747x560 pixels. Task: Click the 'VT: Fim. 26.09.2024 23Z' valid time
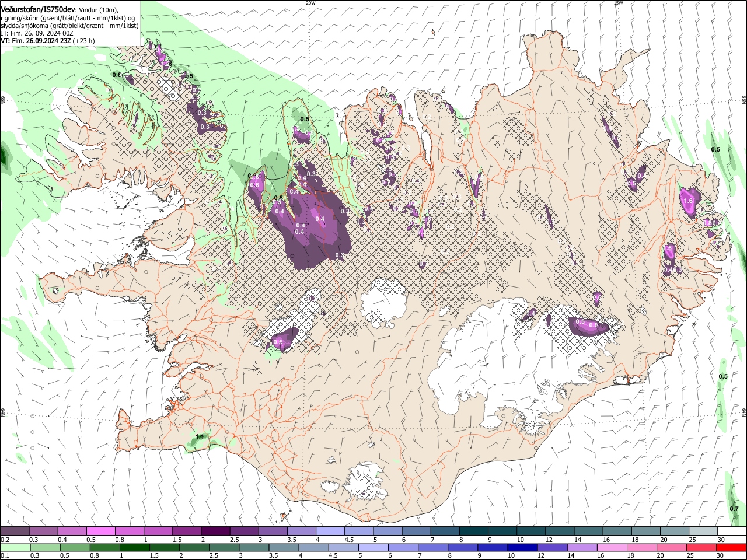coord(36,41)
